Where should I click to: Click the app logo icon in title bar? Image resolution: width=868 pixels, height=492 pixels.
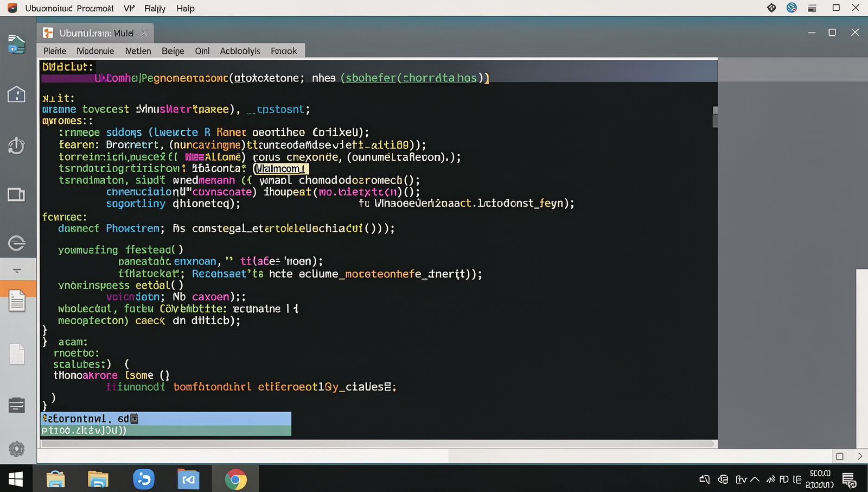pyautogui.click(x=12, y=8)
